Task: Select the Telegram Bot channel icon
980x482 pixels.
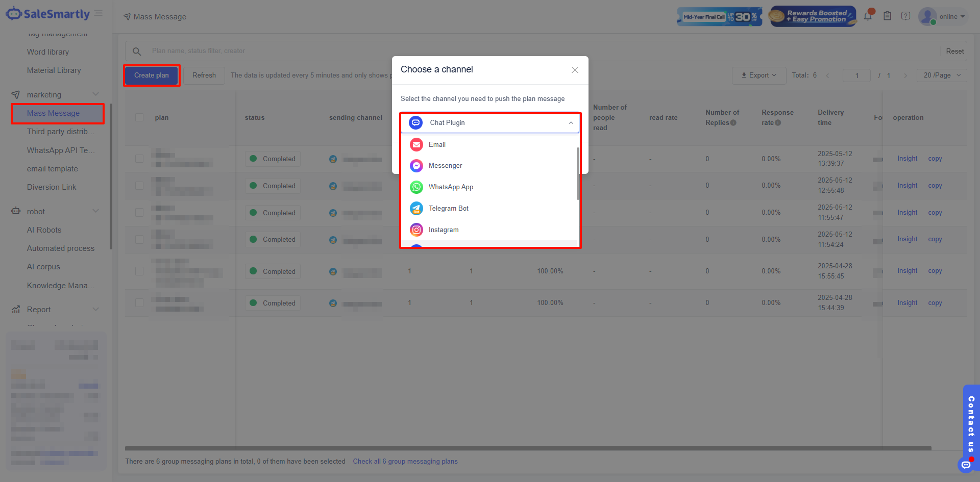Action: click(x=416, y=209)
